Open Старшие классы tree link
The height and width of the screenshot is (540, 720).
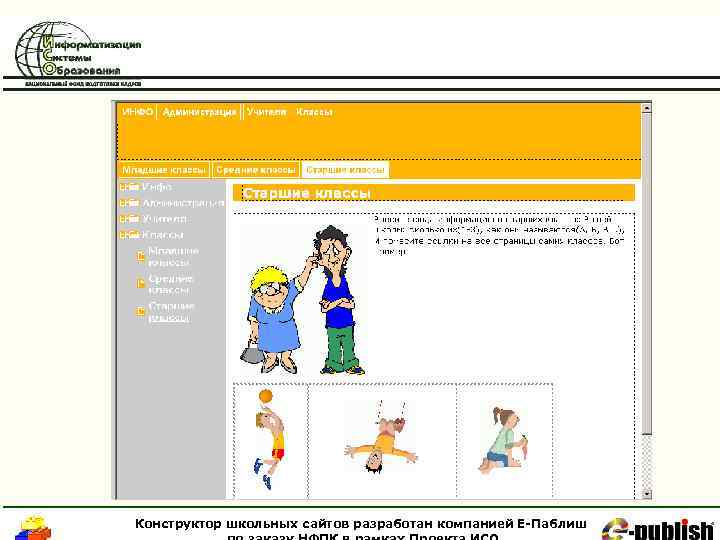pyautogui.click(x=171, y=312)
